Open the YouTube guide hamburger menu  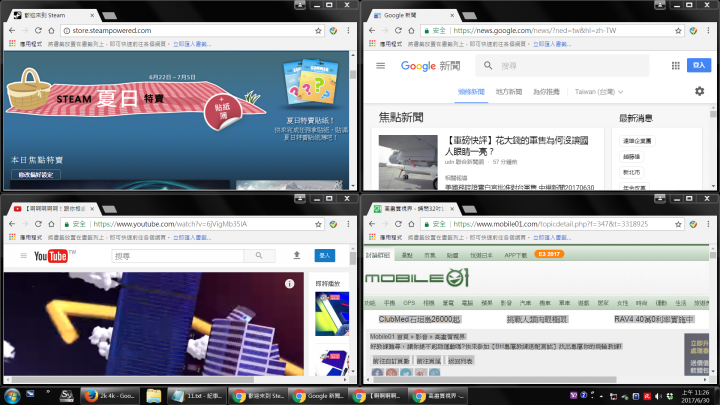point(23,256)
